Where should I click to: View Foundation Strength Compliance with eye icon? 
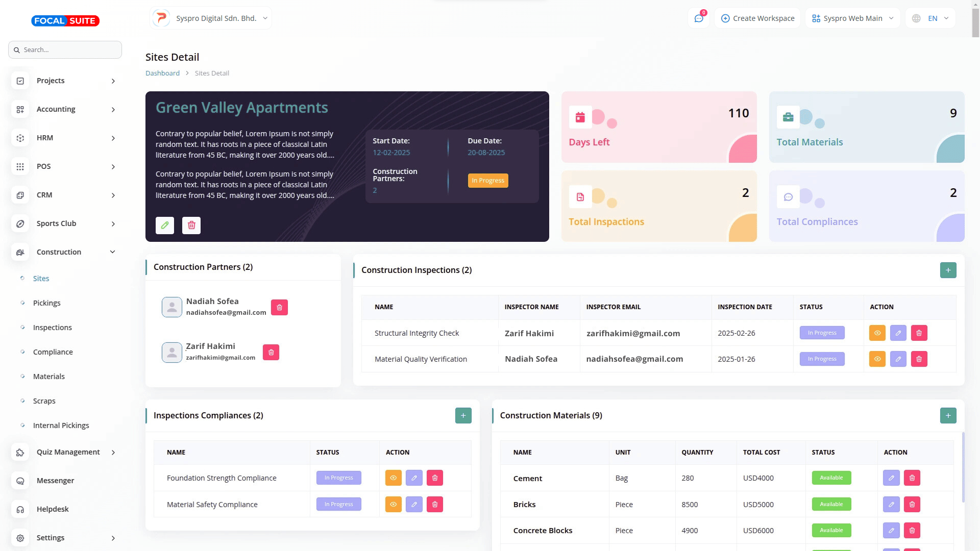(393, 478)
